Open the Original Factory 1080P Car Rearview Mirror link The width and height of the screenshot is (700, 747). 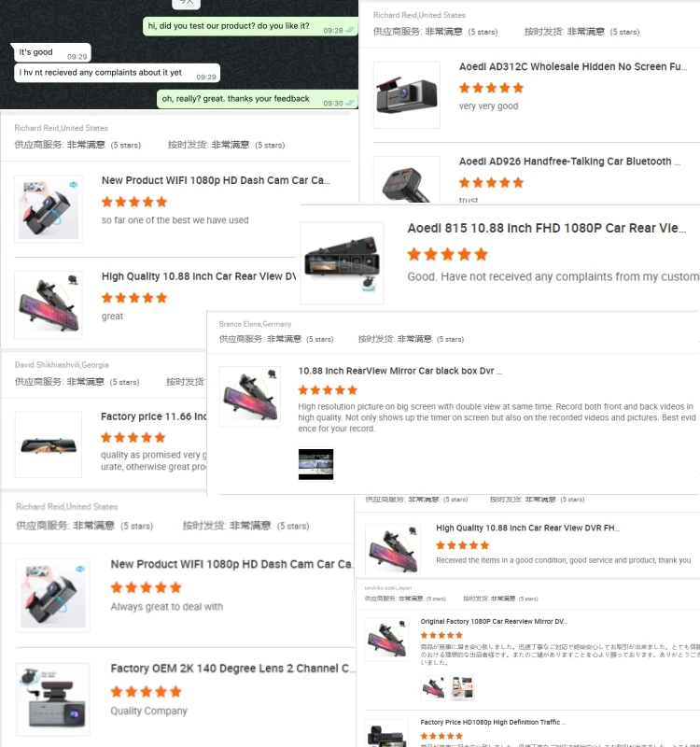click(494, 621)
